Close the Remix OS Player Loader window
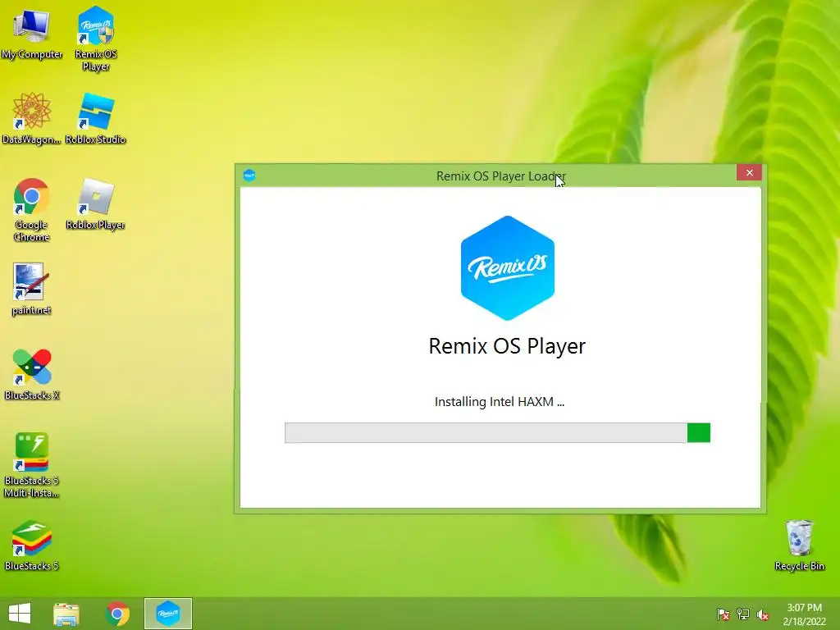 (x=749, y=172)
